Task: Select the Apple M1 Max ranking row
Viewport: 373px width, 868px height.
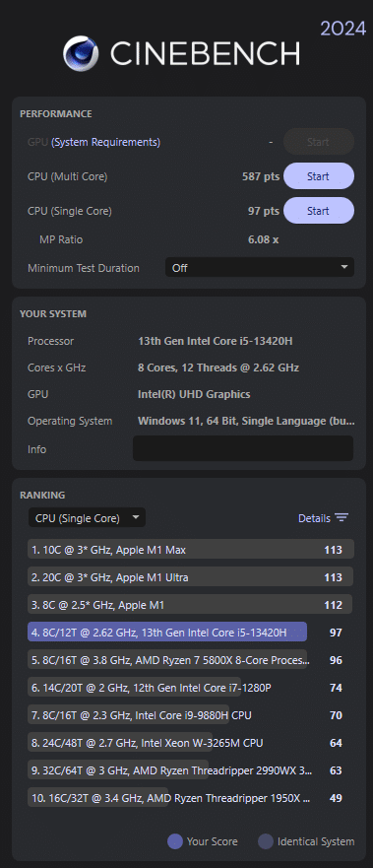Action: click(191, 549)
